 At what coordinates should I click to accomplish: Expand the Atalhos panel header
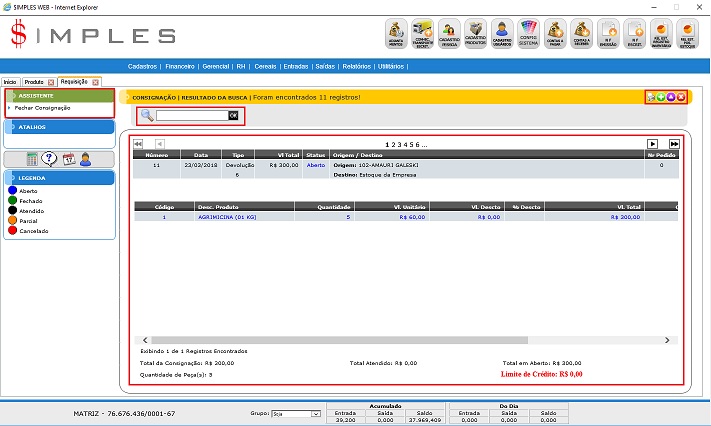[x=60, y=127]
